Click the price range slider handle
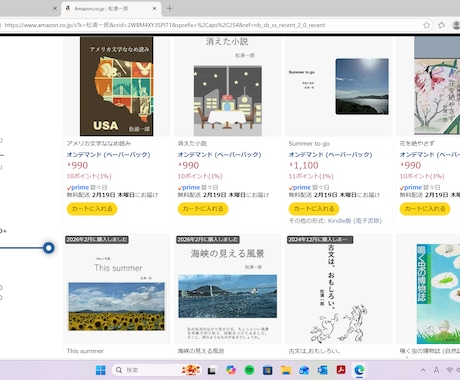The width and height of the screenshot is (460, 380). (49, 248)
